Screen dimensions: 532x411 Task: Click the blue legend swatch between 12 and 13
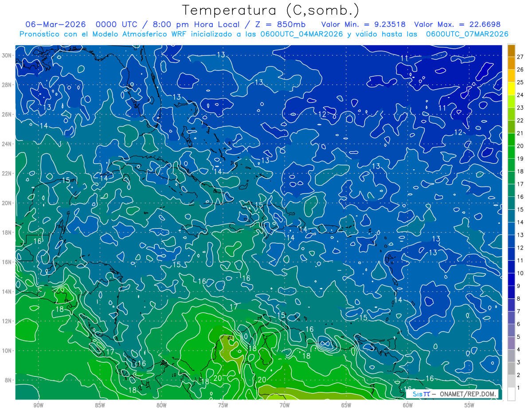(511, 241)
